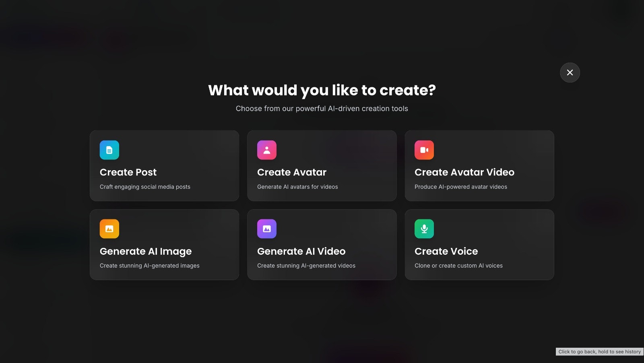The height and width of the screenshot is (363, 644).
Task: Open the Generate AI Image tool
Action: [x=164, y=244]
